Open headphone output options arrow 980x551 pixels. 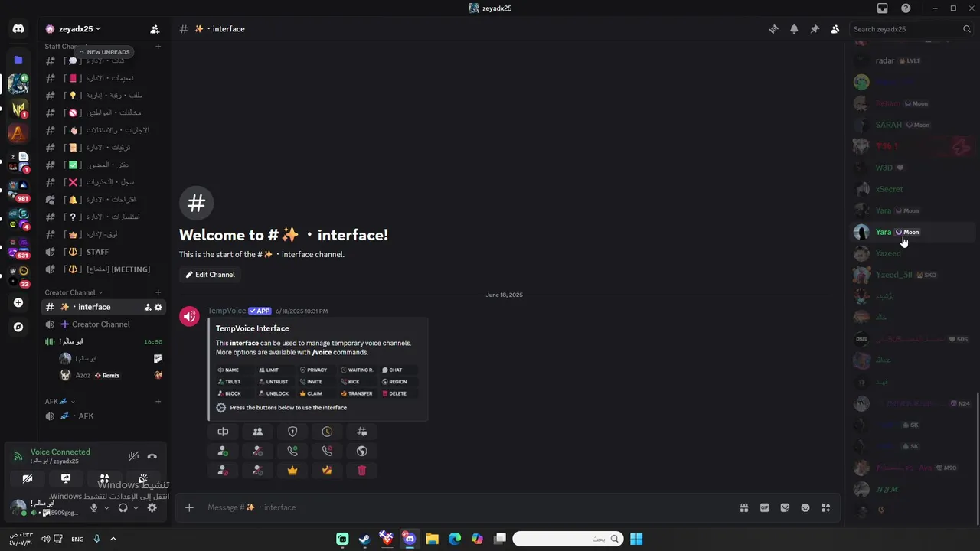point(136,507)
